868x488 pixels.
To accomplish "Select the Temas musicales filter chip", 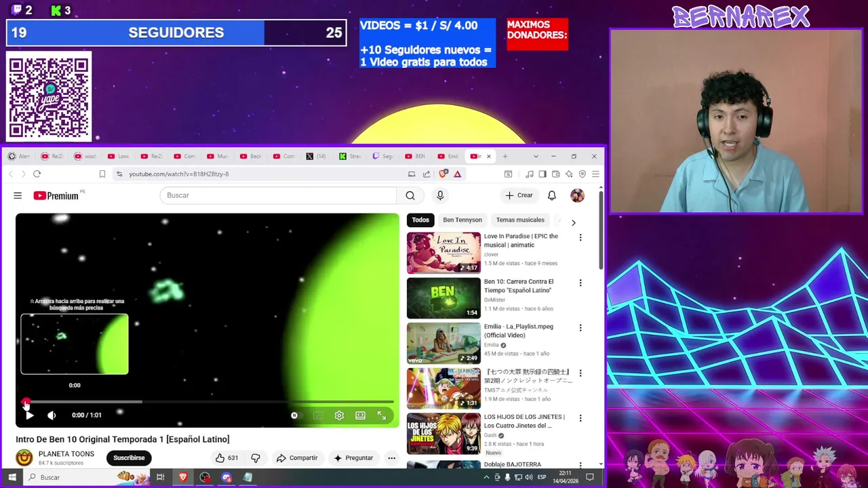I will click(520, 220).
